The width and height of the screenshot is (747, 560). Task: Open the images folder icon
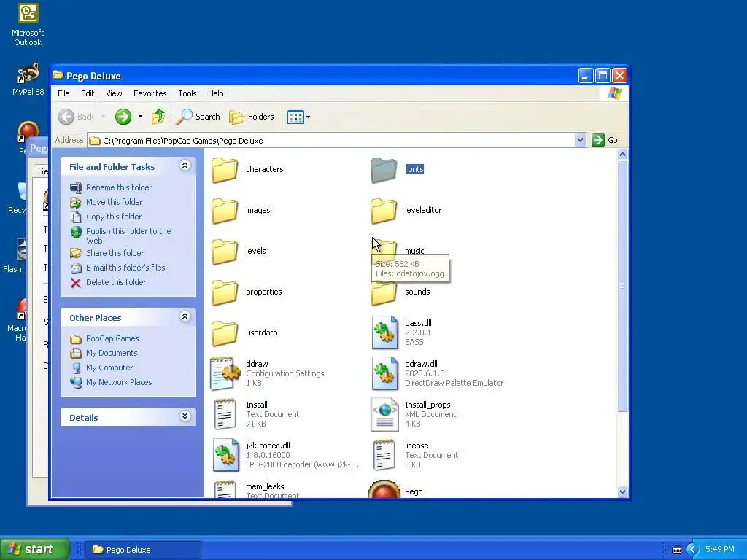225,211
